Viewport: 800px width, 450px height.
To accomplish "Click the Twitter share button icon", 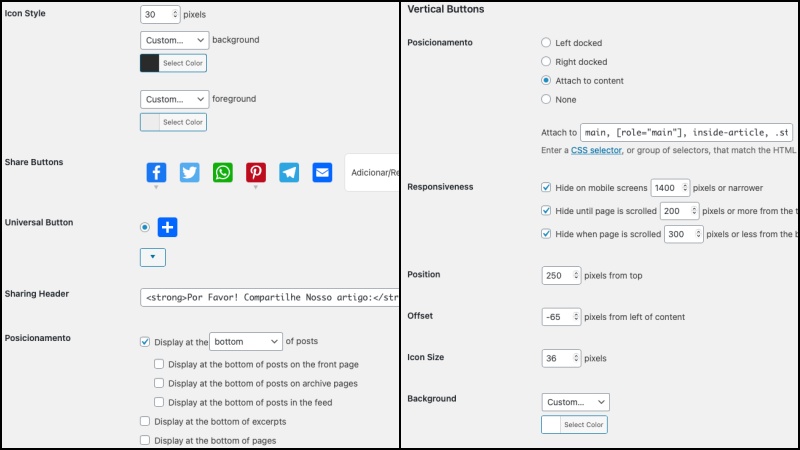I will (x=189, y=172).
